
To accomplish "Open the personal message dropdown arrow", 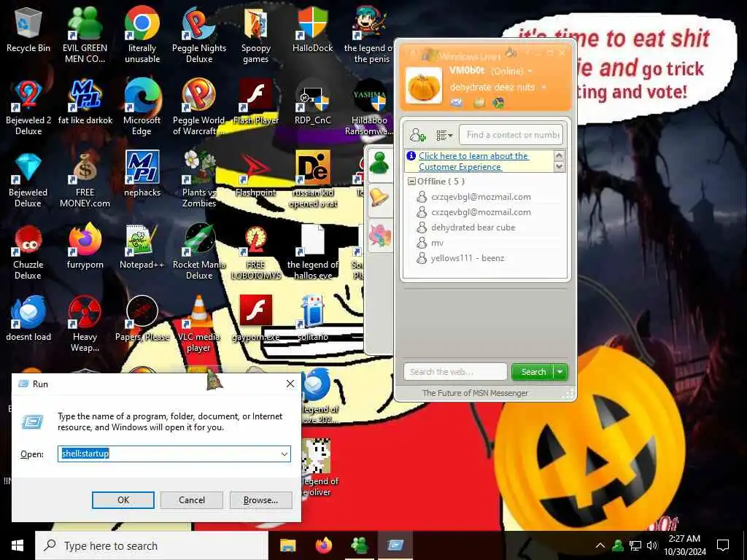I will (543, 87).
